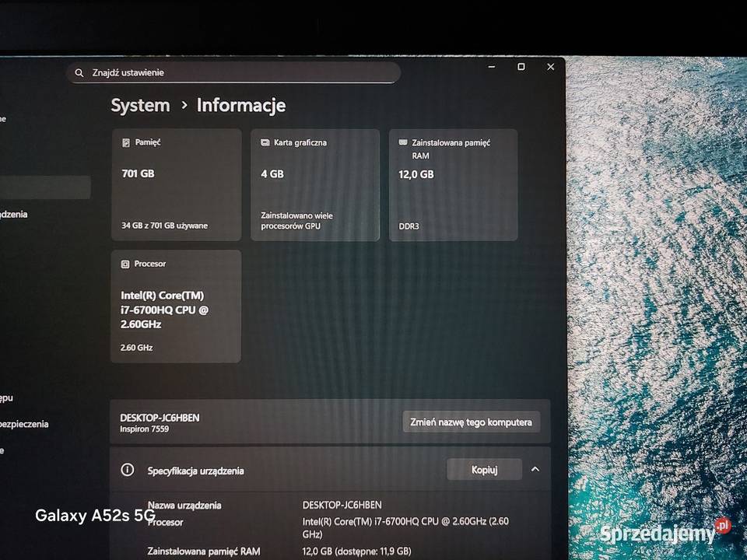Select '12,0 GB (dostępne: 11,9 GB)' value
Viewport: 747px width, 560px height.
click(356, 551)
